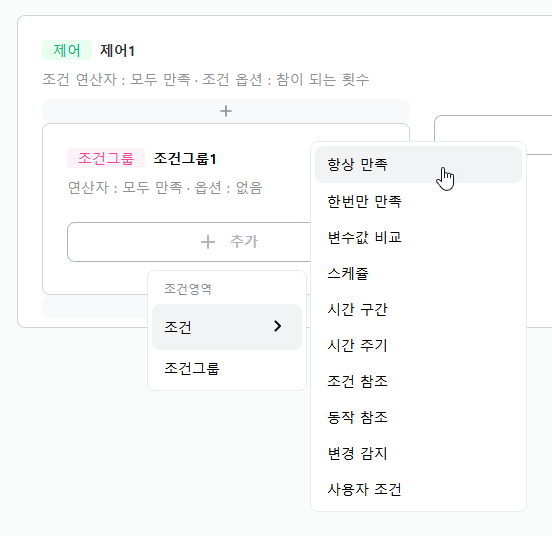The height and width of the screenshot is (536, 552).
Task: Select the 스케쥴 condition option
Action: [418, 273]
